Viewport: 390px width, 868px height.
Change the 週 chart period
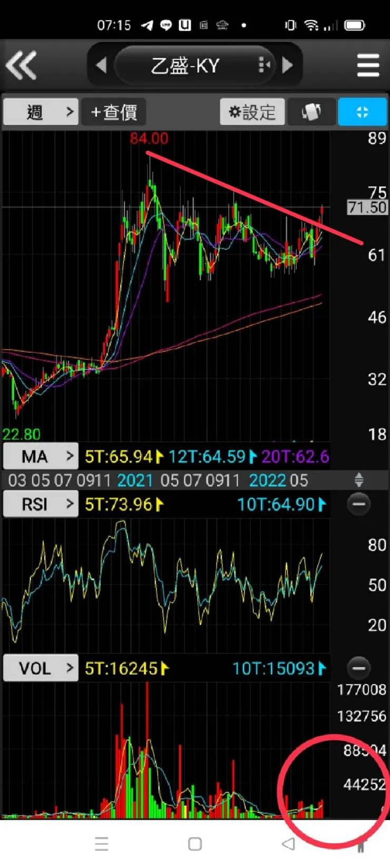pos(41,112)
